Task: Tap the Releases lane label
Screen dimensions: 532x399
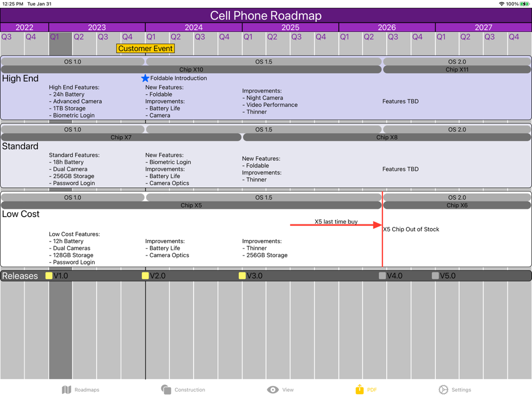Action: pyautogui.click(x=20, y=276)
